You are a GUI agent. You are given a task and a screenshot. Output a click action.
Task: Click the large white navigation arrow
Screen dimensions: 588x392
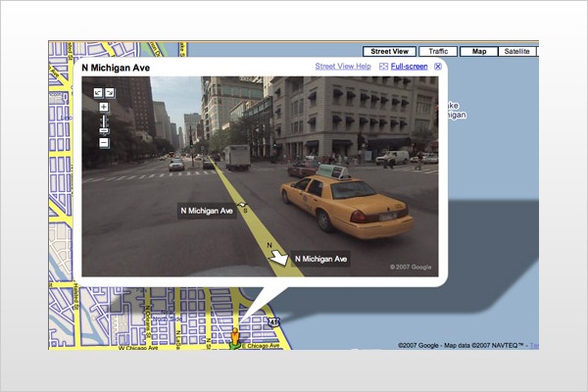[x=278, y=258]
